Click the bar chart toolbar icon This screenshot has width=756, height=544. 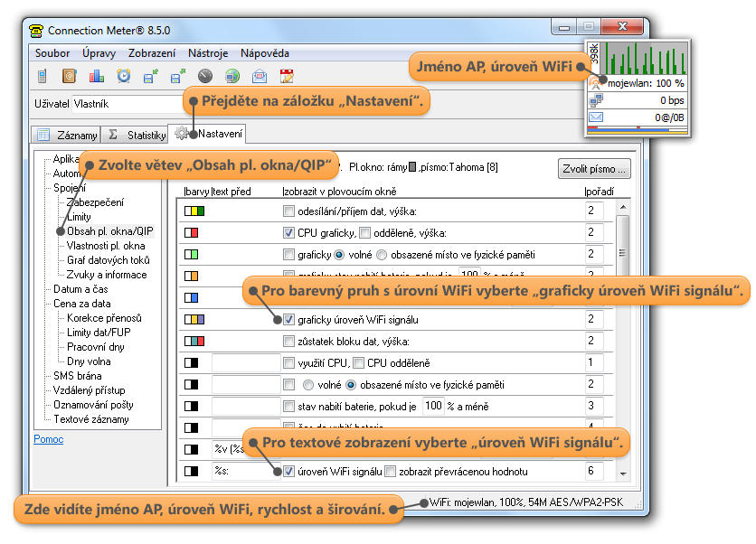point(97,76)
